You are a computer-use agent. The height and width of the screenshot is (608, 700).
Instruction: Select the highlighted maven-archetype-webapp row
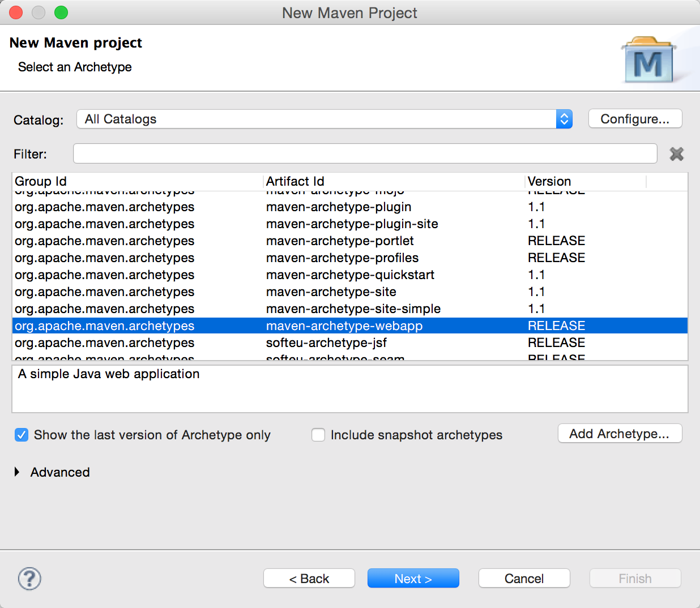tap(350, 326)
